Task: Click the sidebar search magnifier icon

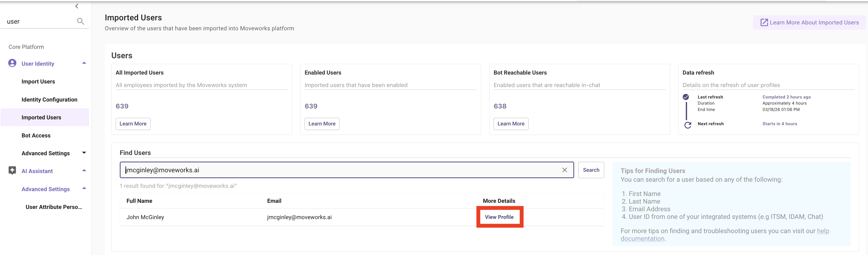Action: [81, 22]
